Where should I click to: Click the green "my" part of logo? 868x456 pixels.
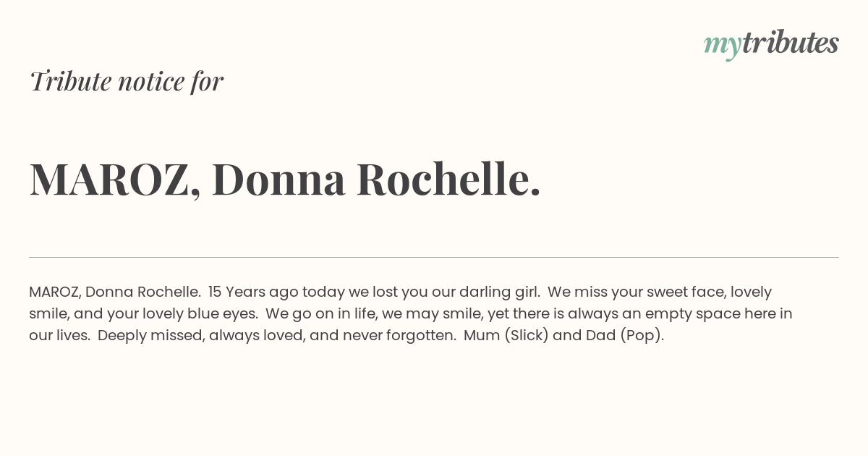pyautogui.click(x=723, y=46)
